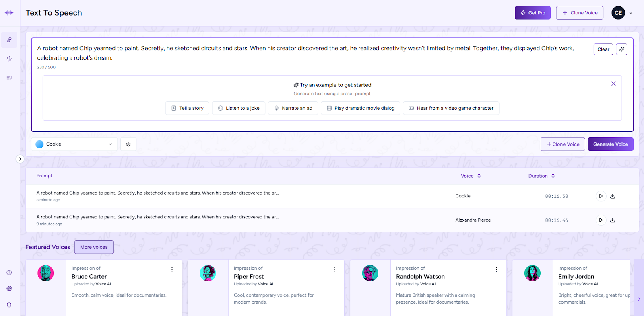Click the sparkle generate-text icon
Viewport: 644px width, 316px height.
[622, 49]
